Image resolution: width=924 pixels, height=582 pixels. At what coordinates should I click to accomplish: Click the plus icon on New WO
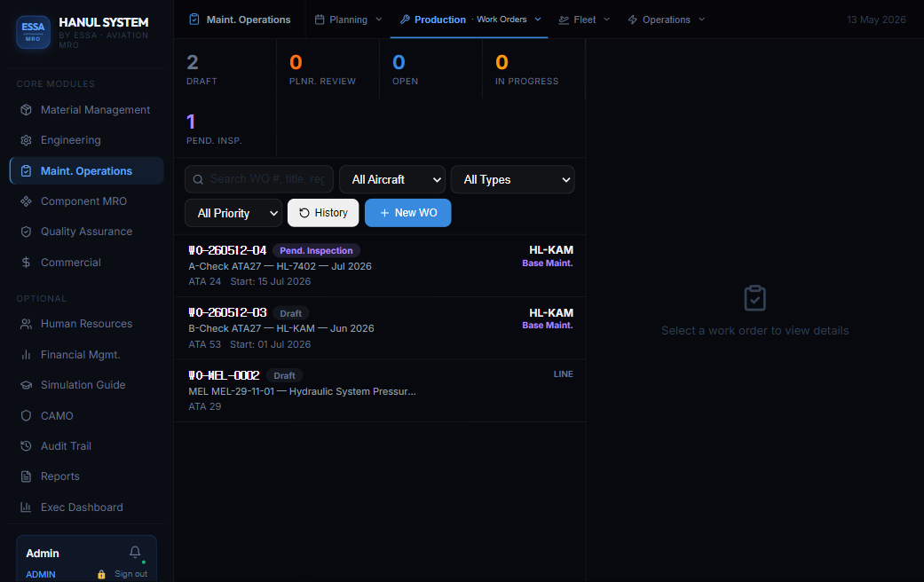(x=384, y=213)
